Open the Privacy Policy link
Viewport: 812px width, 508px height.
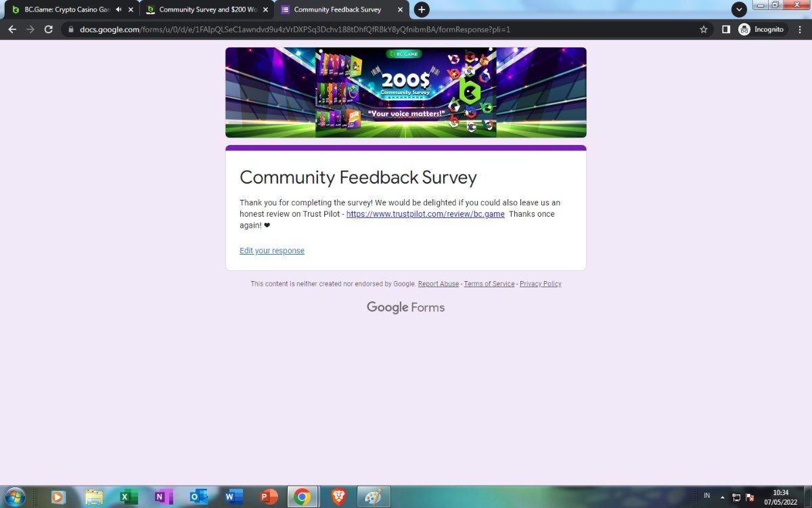[540, 284]
